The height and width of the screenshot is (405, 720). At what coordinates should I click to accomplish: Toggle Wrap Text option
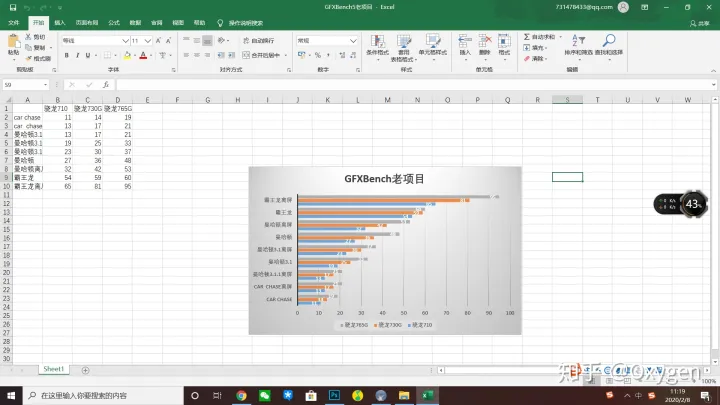pyautogui.click(x=259, y=40)
